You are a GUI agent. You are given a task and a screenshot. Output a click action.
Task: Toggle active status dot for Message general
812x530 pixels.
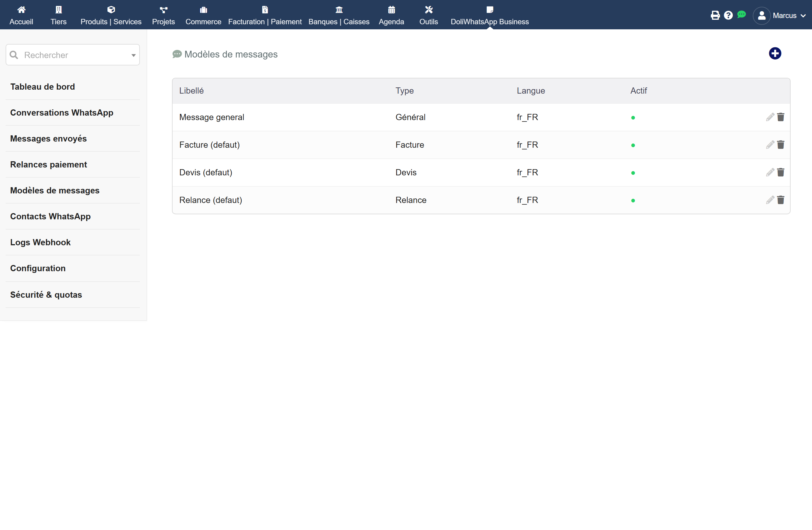tap(633, 118)
